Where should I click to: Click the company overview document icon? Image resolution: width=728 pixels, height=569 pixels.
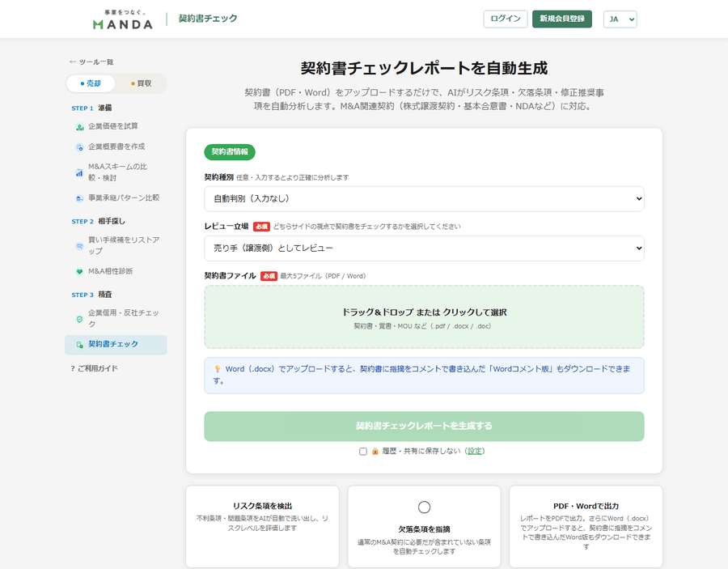click(79, 146)
